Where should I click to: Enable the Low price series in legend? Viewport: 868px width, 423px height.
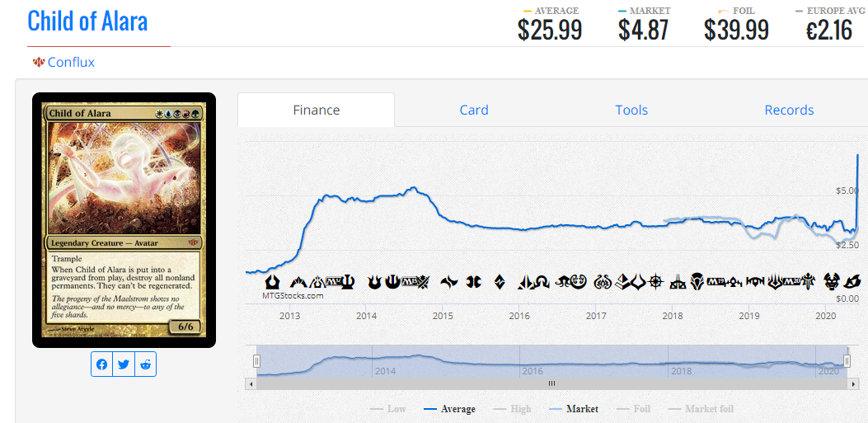[388, 409]
